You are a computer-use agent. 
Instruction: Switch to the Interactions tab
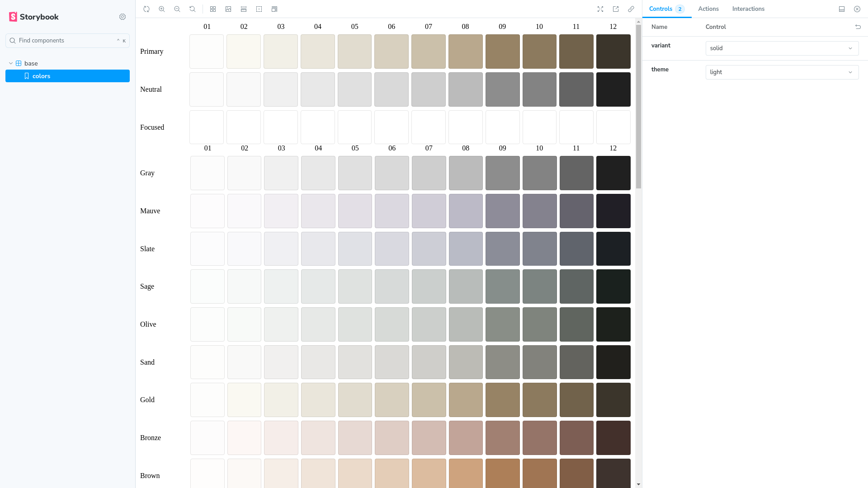point(748,9)
